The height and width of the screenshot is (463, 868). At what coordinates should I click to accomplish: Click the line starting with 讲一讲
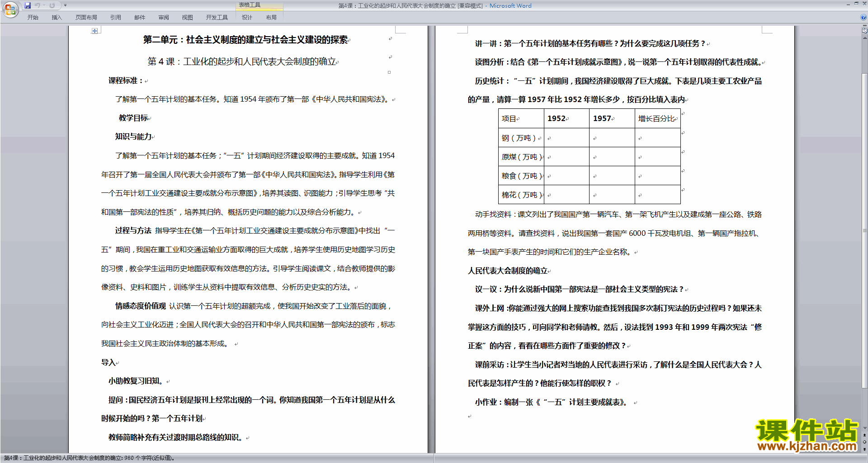tap(590, 43)
